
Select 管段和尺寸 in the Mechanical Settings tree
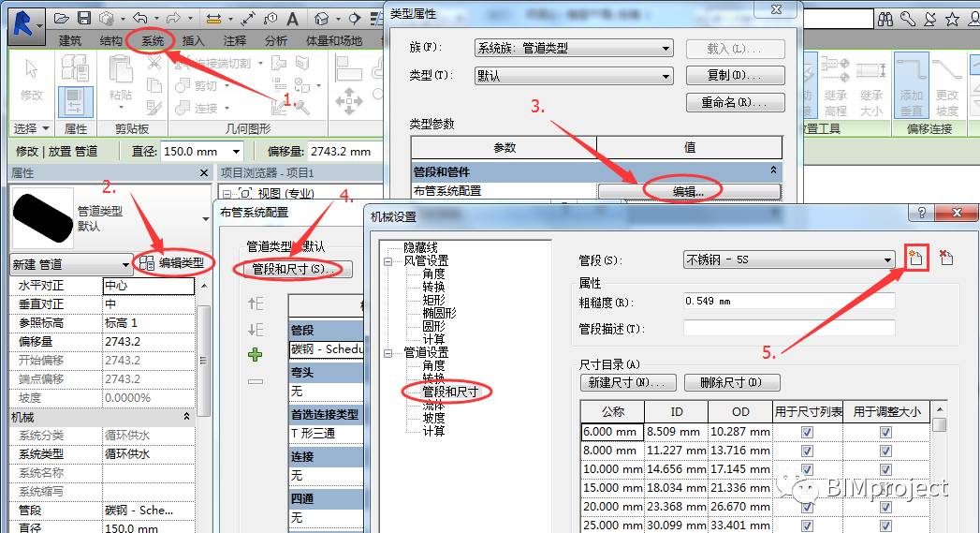tap(450, 392)
